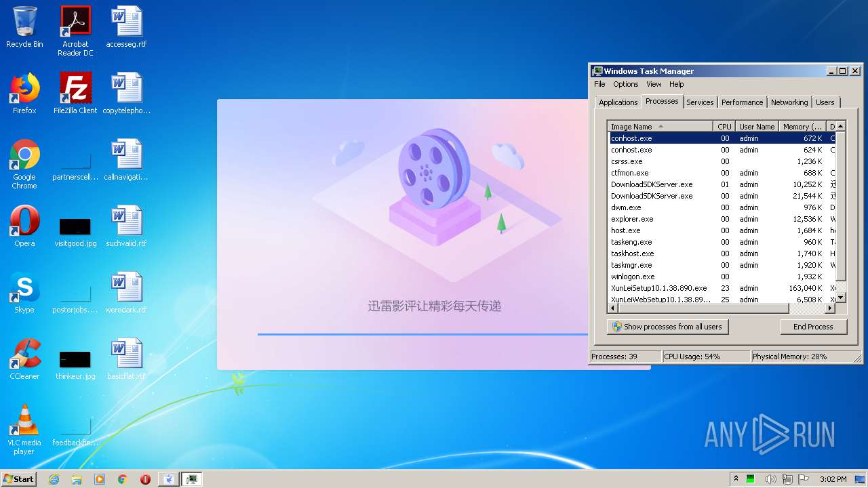
Task: Select taskmgr.exe process row
Action: (x=722, y=265)
